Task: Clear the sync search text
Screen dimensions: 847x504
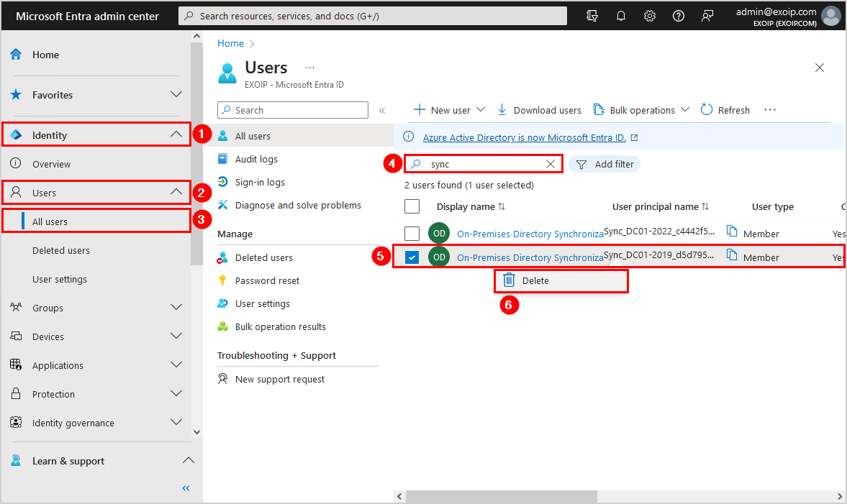Action: 551,164
